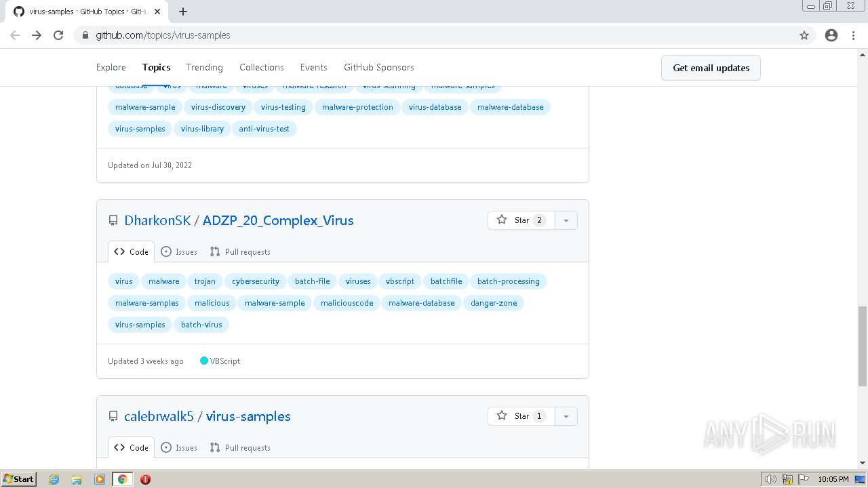Image resolution: width=868 pixels, height=488 pixels.
Task: Click the batch-processing topic tag
Action: [509, 281]
